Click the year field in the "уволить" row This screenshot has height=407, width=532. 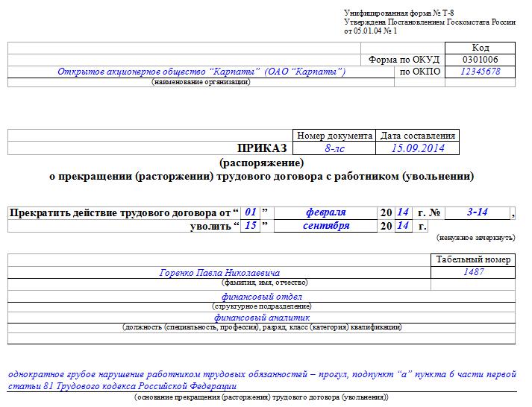tap(402, 226)
